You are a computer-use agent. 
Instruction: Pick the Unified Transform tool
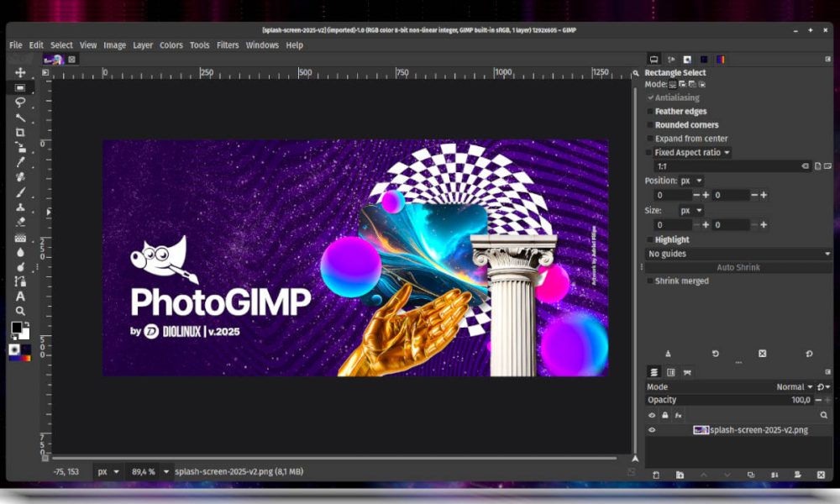20,147
